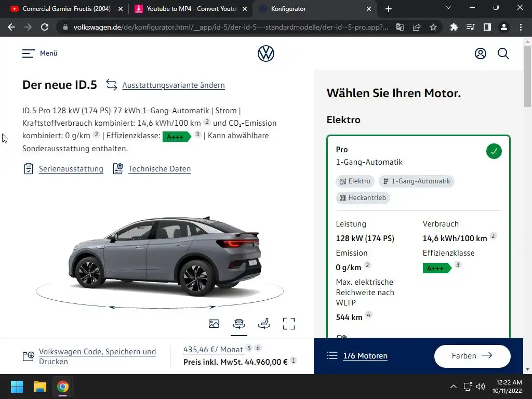532x399 pixels.
Task: Open the tab search dropdown arrow in Chrome
Action: point(448,7)
